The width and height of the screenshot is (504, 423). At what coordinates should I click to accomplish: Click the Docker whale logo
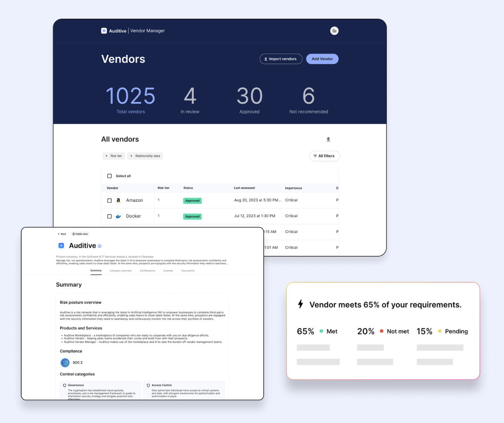coord(118,216)
